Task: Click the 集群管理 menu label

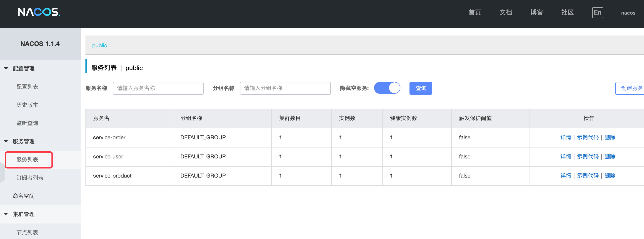Action: 23,214
